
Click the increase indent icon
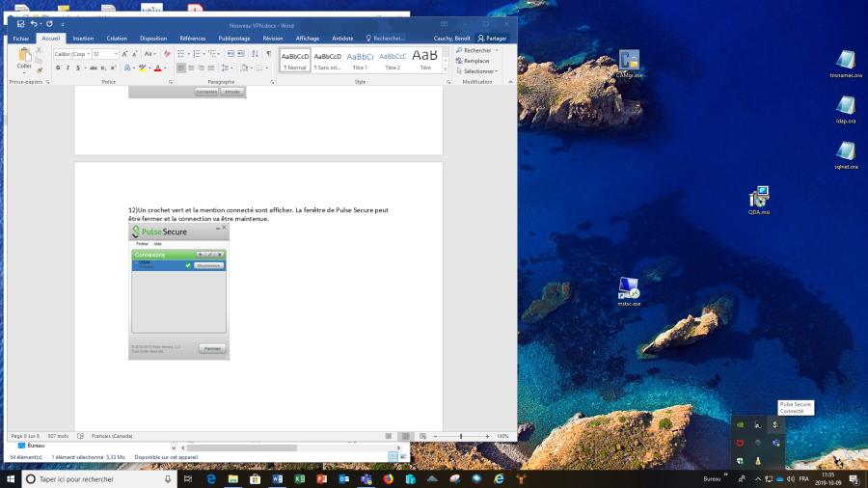(x=241, y=54)
